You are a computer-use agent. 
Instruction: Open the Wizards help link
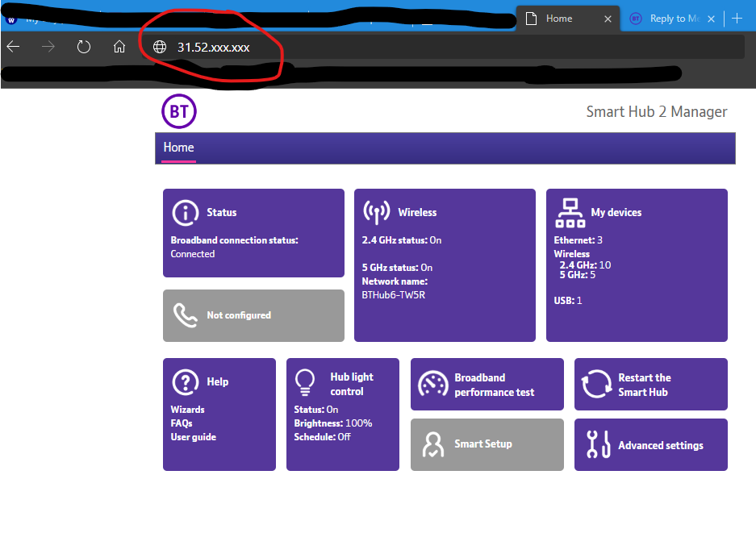pos(187,410)
